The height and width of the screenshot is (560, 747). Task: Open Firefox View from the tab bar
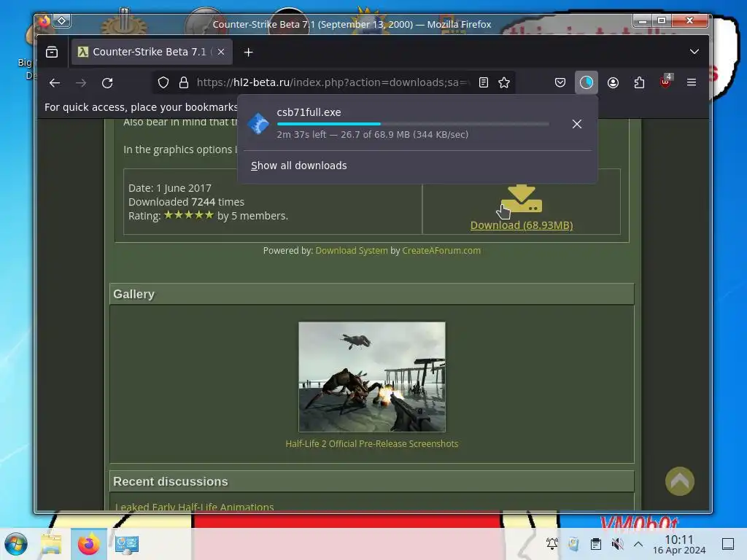[52, 52]
